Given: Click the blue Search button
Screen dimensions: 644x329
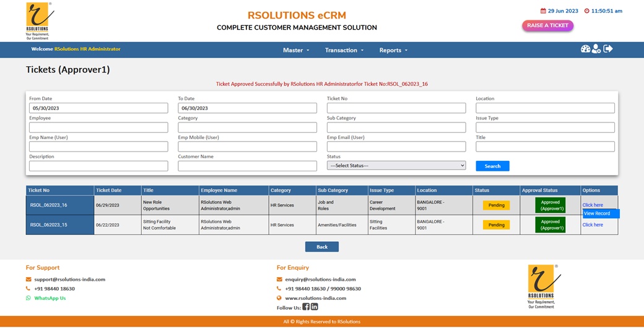Looking at the screenshot, I should 492,166.
